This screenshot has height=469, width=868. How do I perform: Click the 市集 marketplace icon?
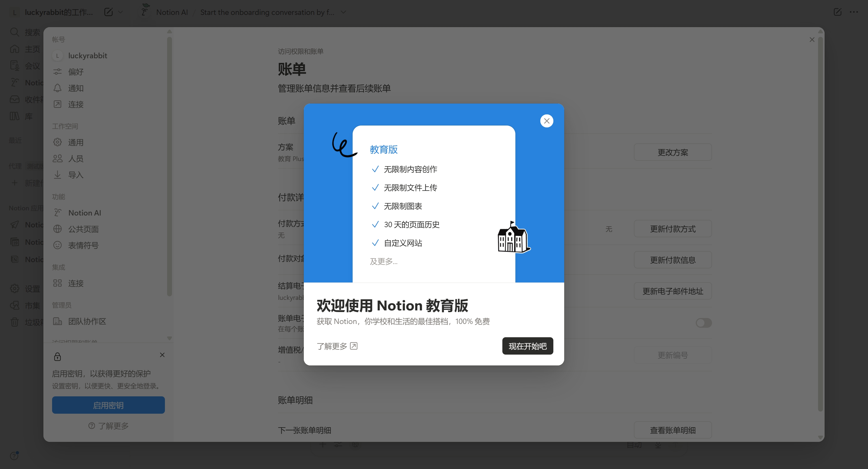pos(14,305)
